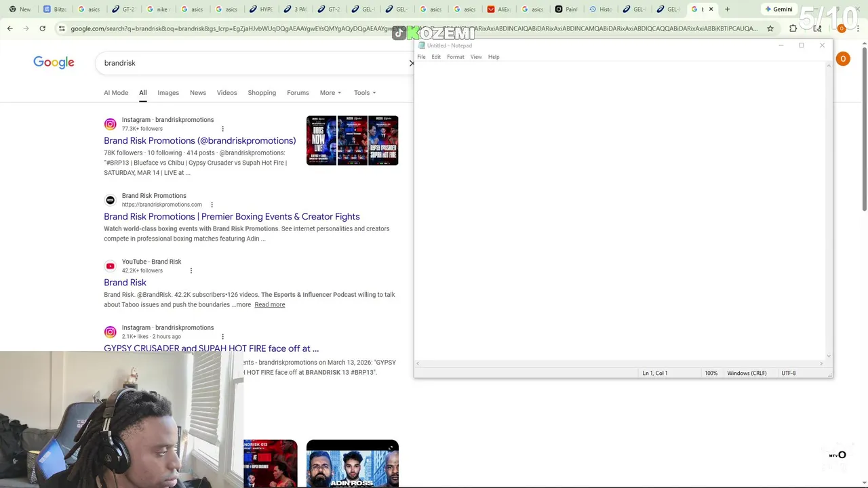Switch to the History browser tab
Screen dimensions: 868x488
(601, 9)
